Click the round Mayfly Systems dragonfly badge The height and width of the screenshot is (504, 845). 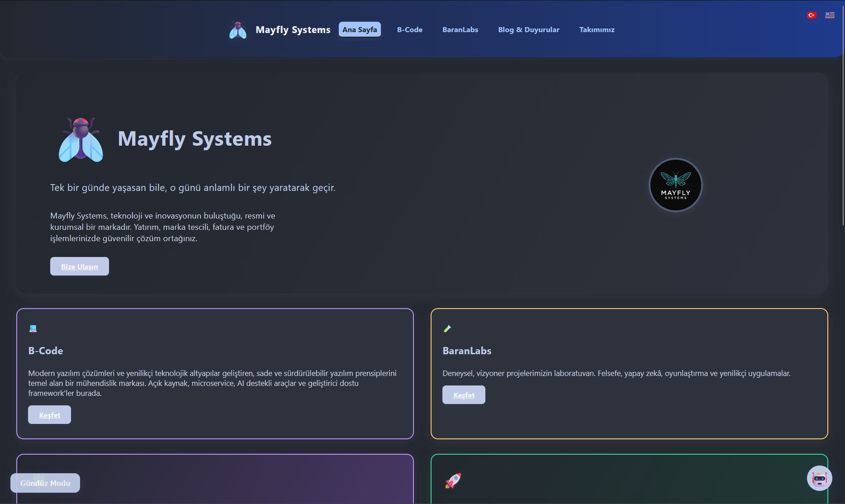[675, 185]
